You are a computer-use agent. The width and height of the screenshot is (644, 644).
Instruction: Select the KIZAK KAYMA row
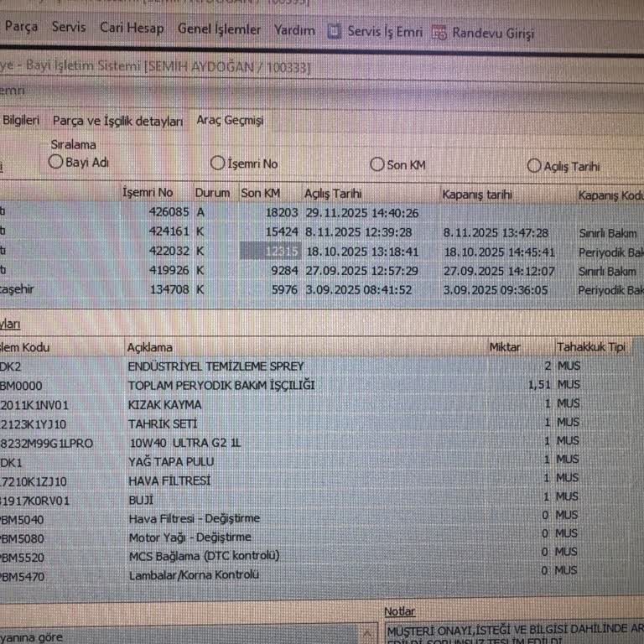(x=316, y=404)
